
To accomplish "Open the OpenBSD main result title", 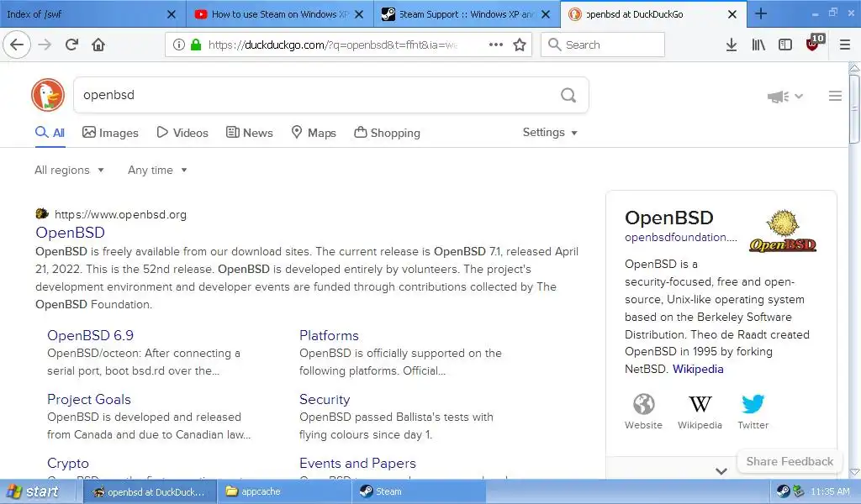I will point(71,233).
